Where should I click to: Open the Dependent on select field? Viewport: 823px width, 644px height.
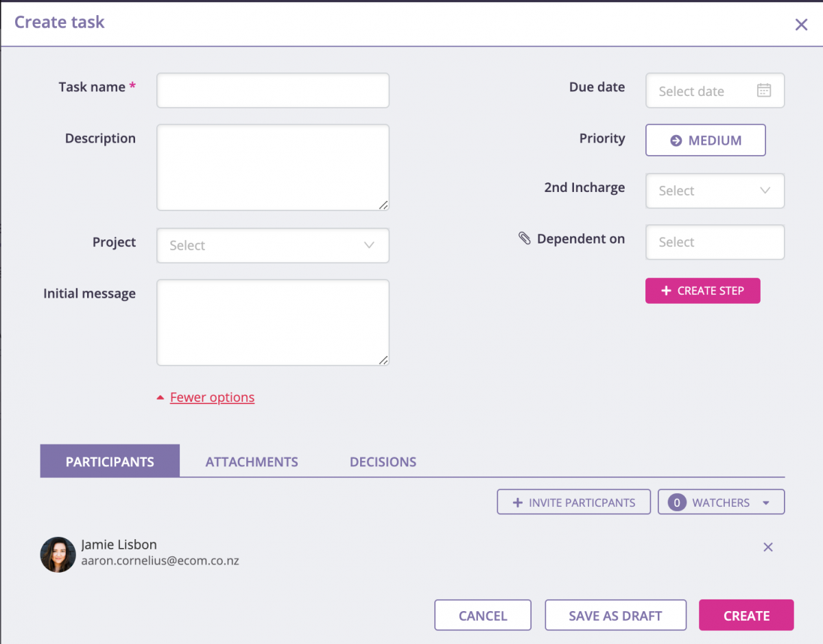pyautogui.click(x=715, y=241)
